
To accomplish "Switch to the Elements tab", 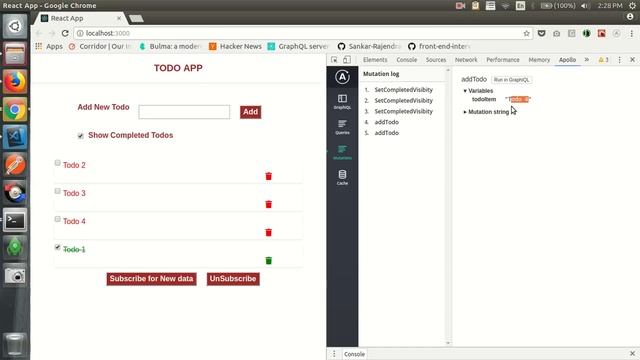I will point(375,60).
